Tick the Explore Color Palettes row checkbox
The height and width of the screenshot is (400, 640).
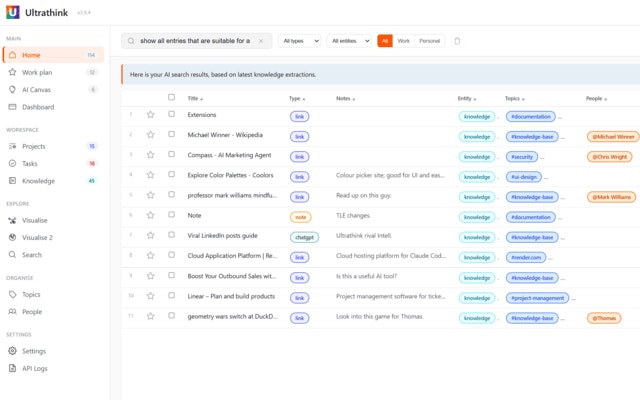click(171, 174)
